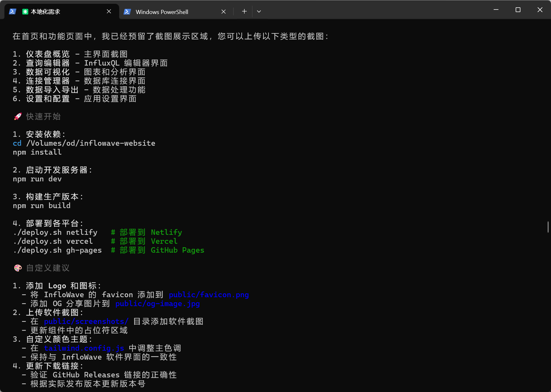551x392 pixels.
Task: Click the public/screenshots/ directory link
Action: click(x=86, y=322)
